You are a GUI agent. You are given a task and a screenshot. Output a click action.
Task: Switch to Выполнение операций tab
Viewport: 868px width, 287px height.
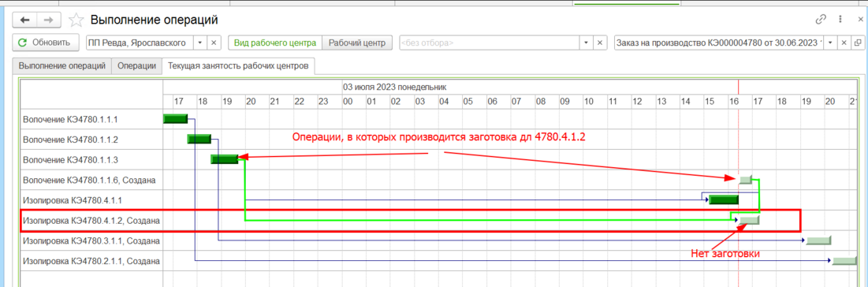pyautogui.click(x=62, y=65)
